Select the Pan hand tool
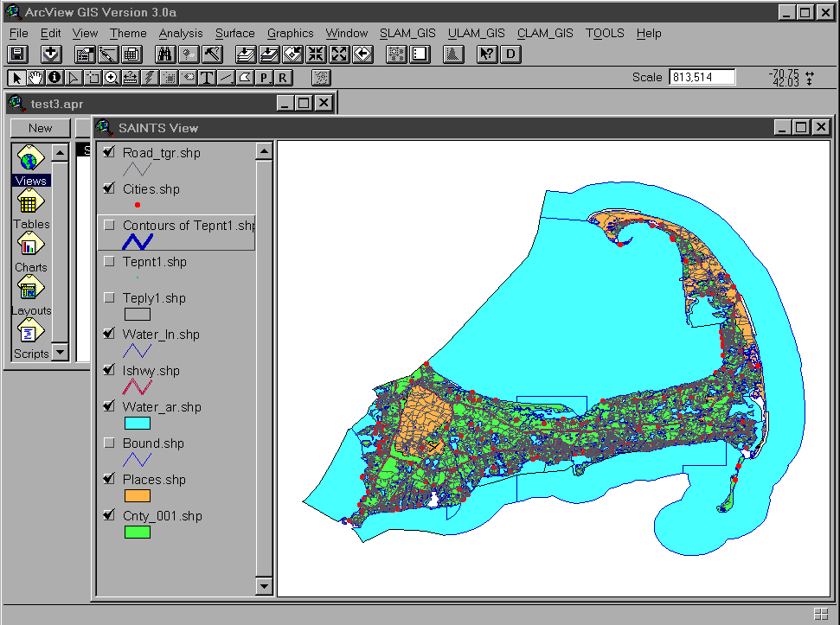 [35, 78]
